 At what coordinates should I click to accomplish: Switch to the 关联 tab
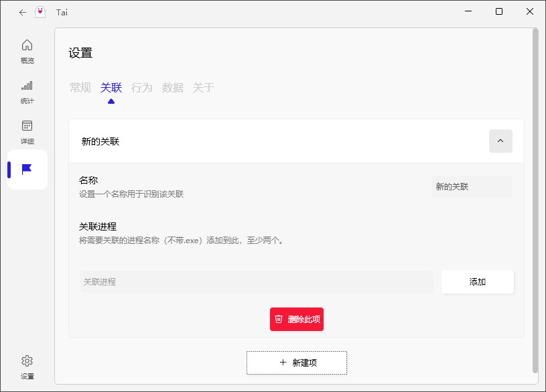coord(111,88)
